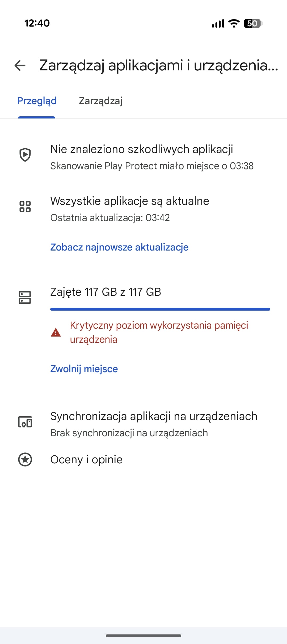Tap the storage device icon
287x644 pixels.
click(x=25, y=297)
